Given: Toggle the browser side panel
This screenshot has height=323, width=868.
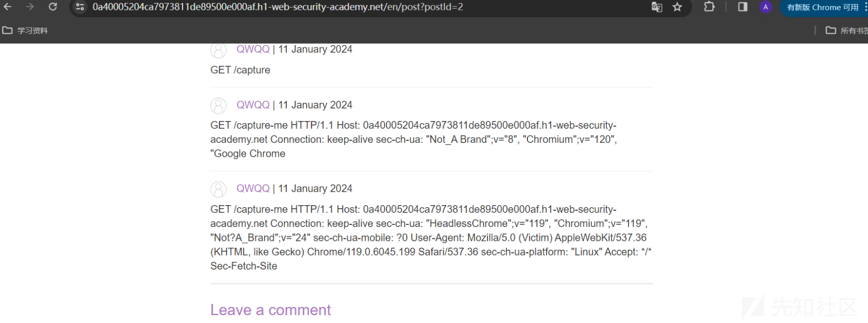Looking at the screenshot, I should coord(743,7).
